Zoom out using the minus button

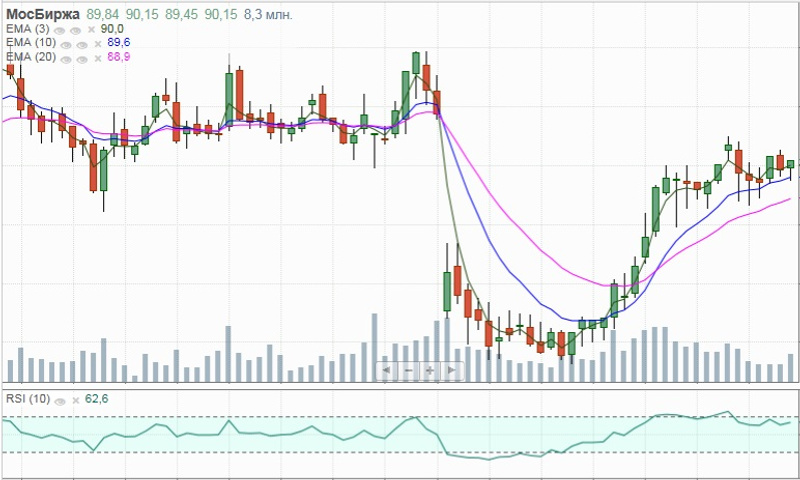point(409,370)
